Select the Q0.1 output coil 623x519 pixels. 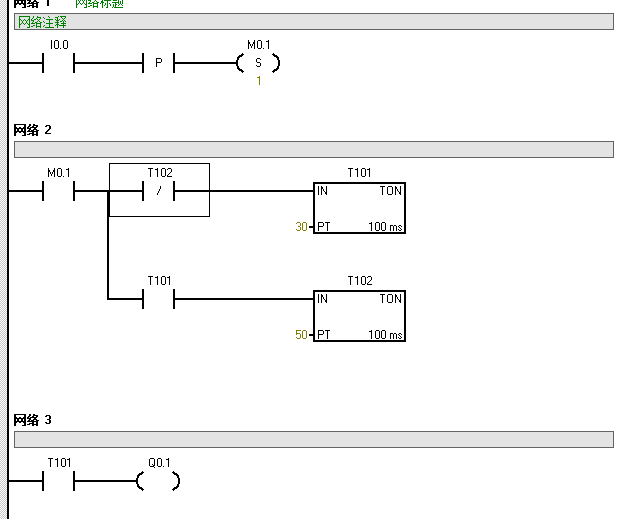point(159,482)
